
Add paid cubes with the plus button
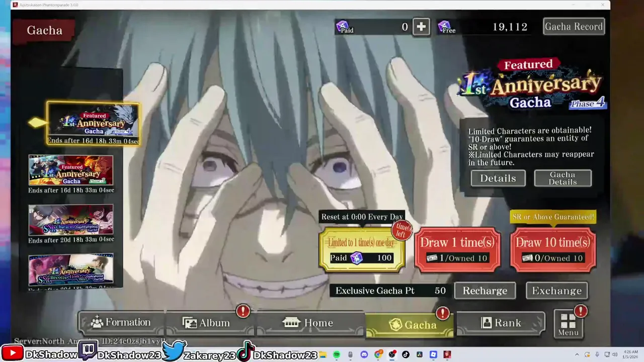coord(421,27)
